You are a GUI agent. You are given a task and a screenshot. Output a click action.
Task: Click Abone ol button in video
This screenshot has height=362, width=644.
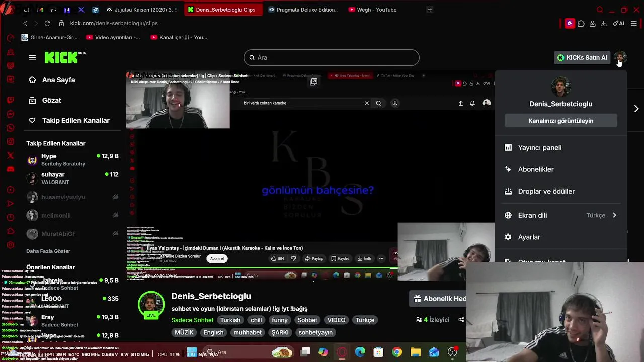pyautogui.click(x=217, y=259)
